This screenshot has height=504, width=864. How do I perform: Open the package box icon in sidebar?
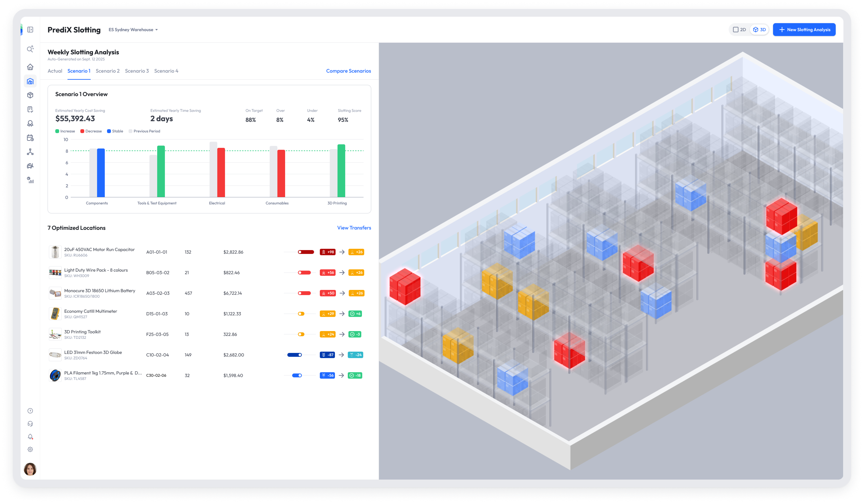tap(30, 95)
